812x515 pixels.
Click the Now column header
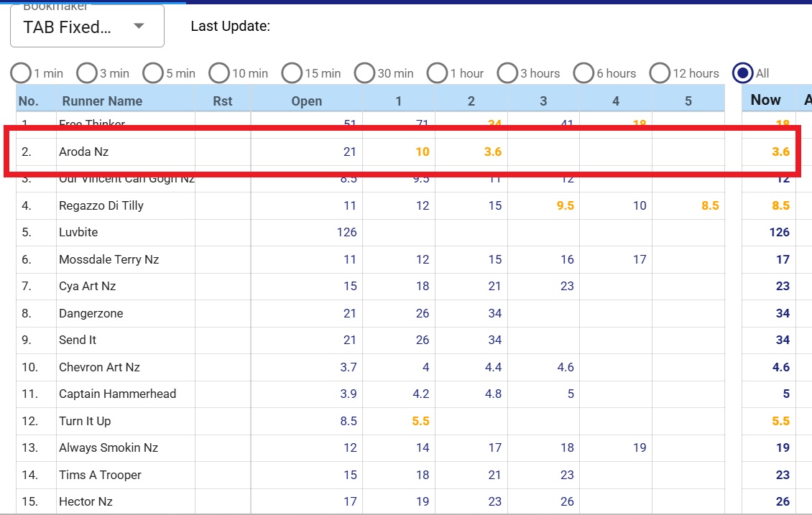[765, 100]
